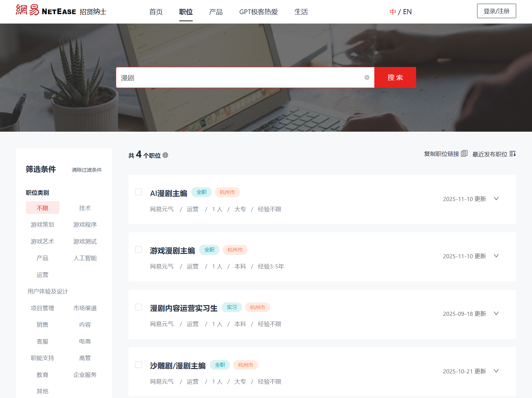Viewport: 532px width, 398px height.
Task: Expand the AI漫剧主编 job details
Action: [496, 199]
